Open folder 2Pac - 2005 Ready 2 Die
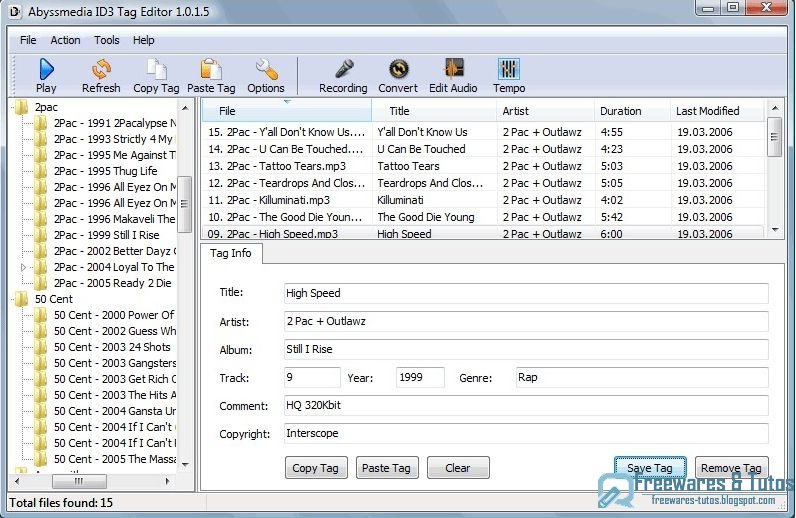Viewport: 796px width, 518px height. (113, 283)
